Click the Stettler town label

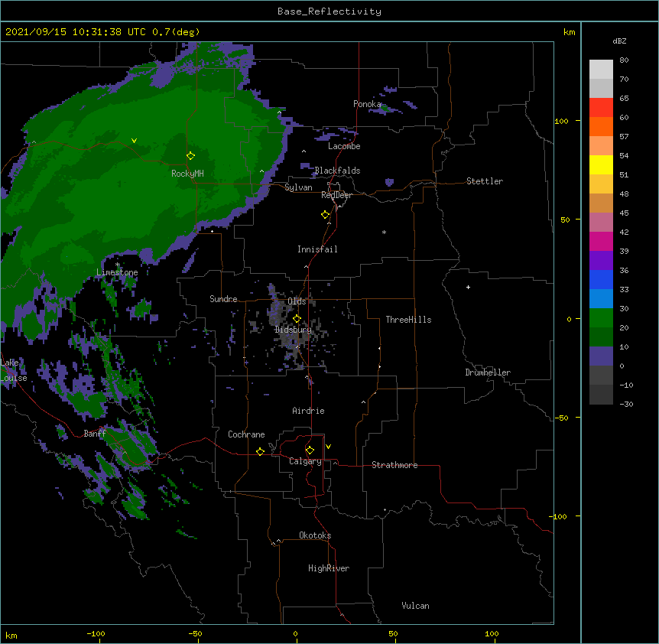pyautogui.click(x=485, y=181)
